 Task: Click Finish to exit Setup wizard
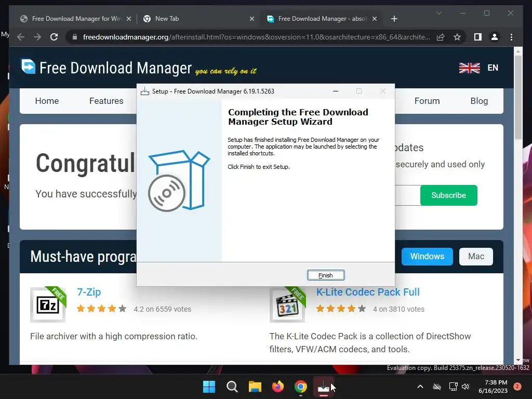coord(326,275)
